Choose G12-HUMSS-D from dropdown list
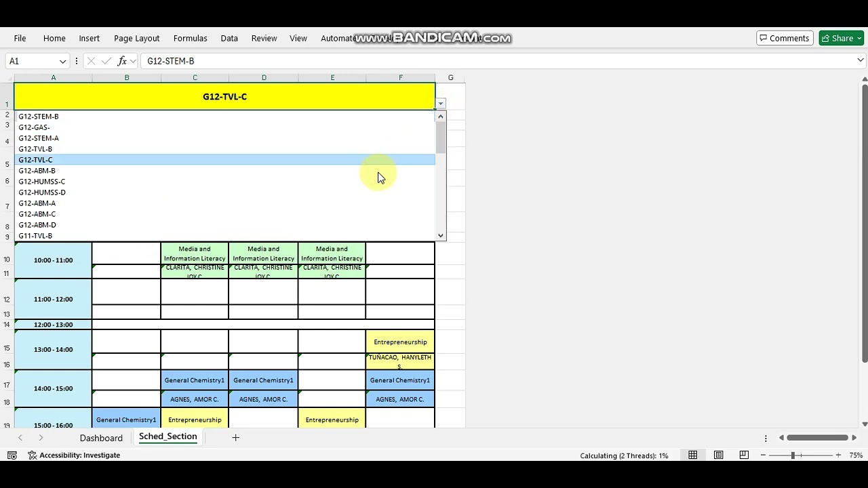Image resolution: width=868 pixels, height=488 pixels. (x=224, y=192)
